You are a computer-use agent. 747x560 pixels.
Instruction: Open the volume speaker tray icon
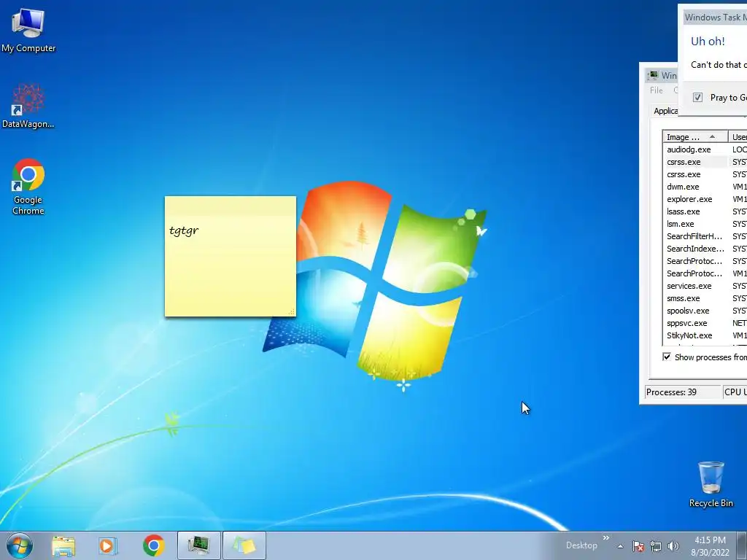click(673, 546)
